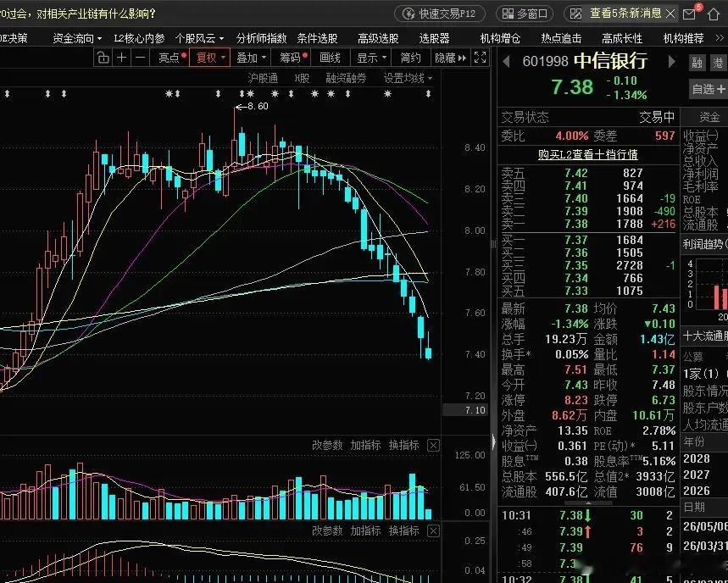
Task: Open 高级选股 menu
Action: click(x=378, y=38)
